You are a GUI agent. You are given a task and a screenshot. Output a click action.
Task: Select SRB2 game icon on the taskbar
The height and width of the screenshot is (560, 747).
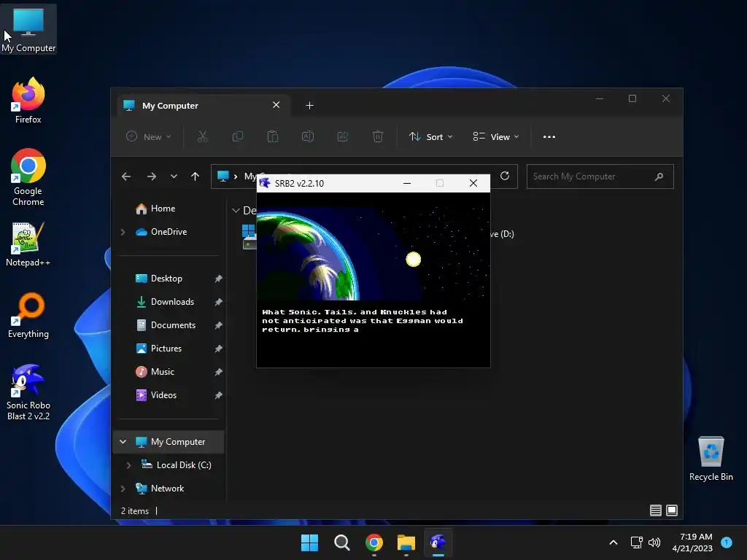[x=438, y=542]
